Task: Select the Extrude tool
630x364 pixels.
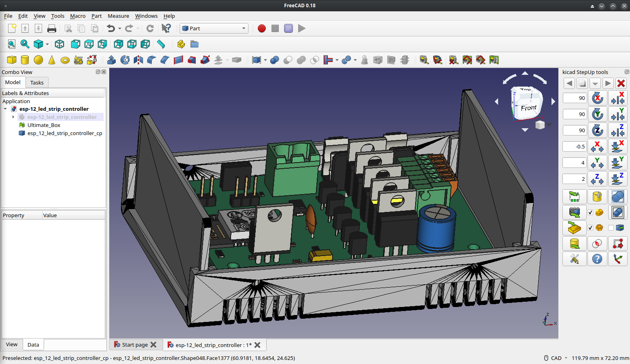Action: [111, 60]
